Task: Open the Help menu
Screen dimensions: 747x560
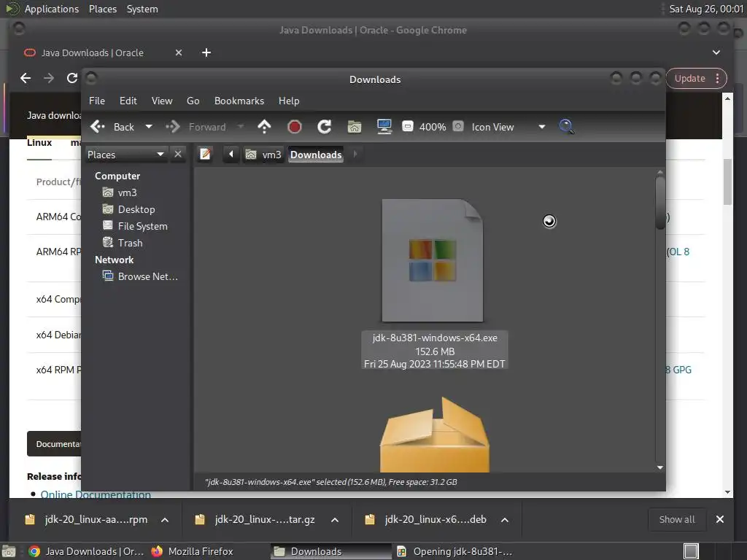Action: 289,101
